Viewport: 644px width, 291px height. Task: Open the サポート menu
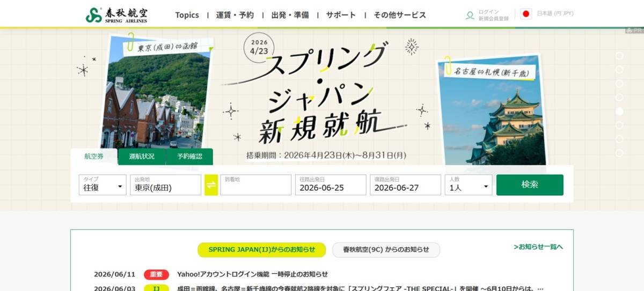point(341,15)
